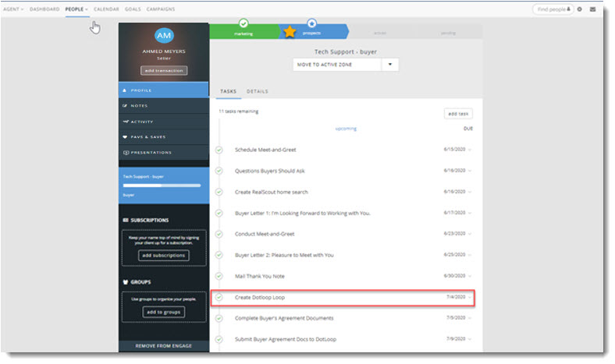Open Submit Buyer Agreement Docs to DotLoop

(286, 339)
